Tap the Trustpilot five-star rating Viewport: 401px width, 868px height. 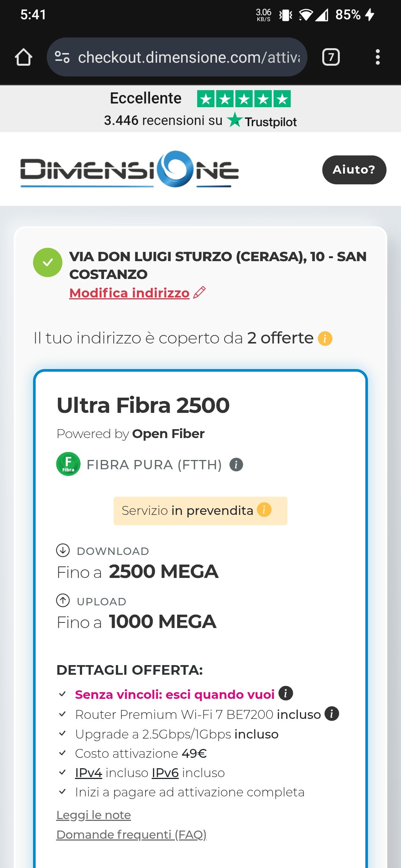244,99
